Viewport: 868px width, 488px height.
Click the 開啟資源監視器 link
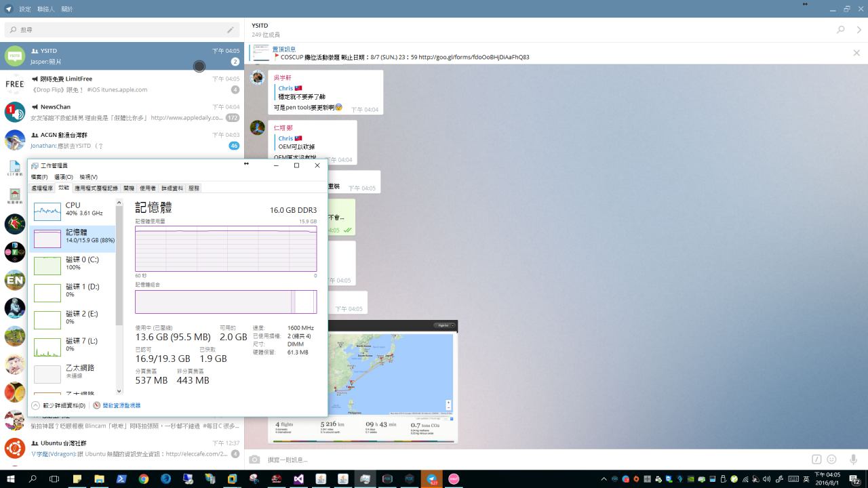pos(121,405)
